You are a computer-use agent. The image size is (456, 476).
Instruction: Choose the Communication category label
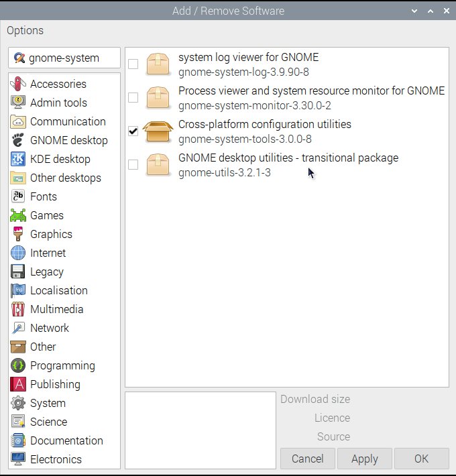point(68,121)
